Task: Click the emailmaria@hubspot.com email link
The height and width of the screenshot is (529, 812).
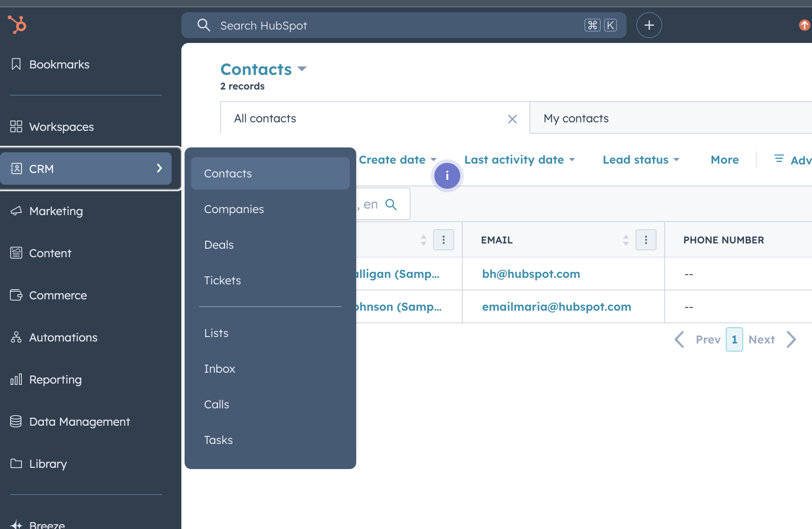Action: (556, 307)
